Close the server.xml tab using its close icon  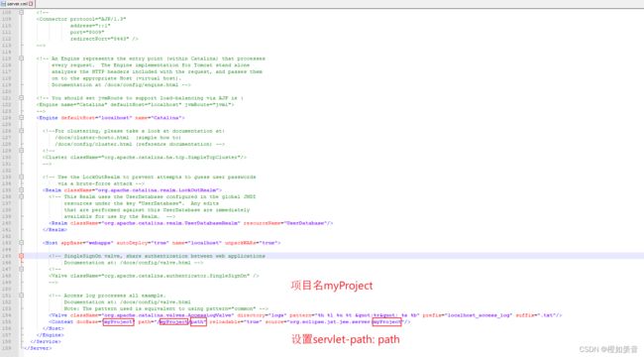[31, 3]
